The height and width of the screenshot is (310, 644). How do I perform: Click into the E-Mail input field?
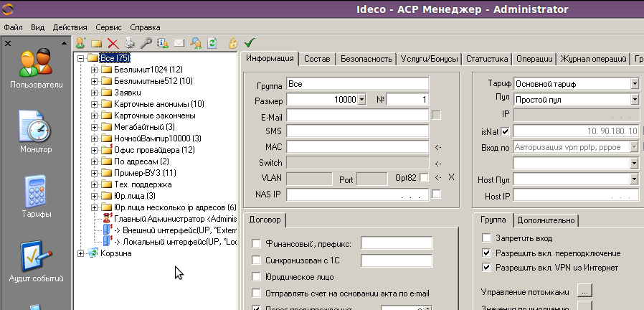pyautogui.click(x=356, y=116)
